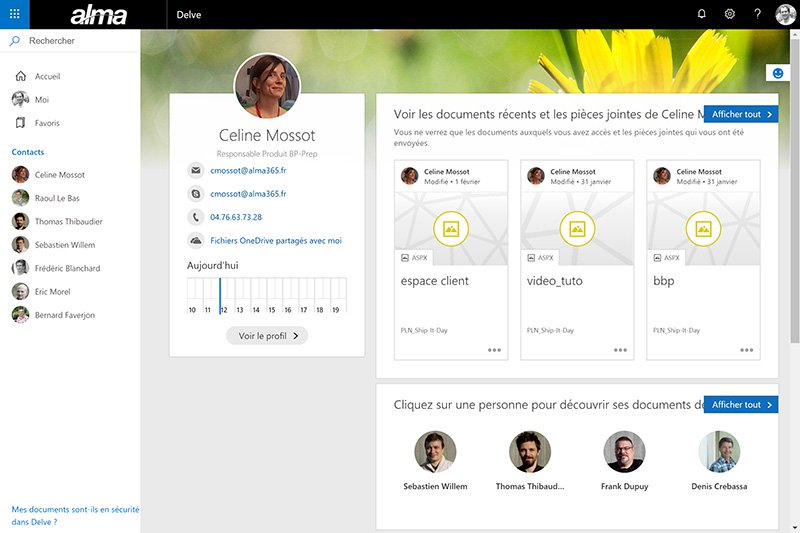Open Favoris in the sidebar
This screenshot has height=533, width=800.
click(x=47, y=123)
